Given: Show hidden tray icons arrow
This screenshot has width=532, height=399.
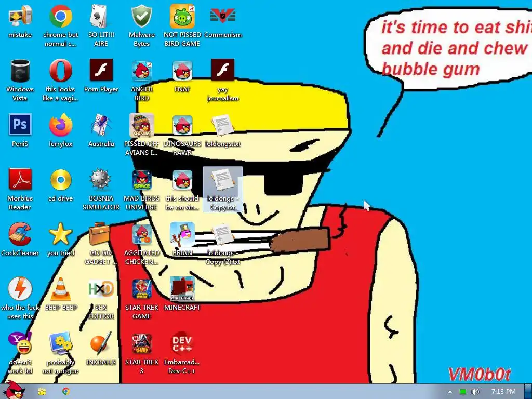Looking at the screenshot, I should 450,392.
